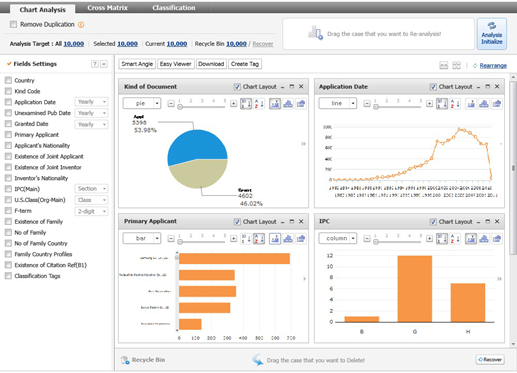Open the IPC(Main) Section dropdown

(91, 189)
